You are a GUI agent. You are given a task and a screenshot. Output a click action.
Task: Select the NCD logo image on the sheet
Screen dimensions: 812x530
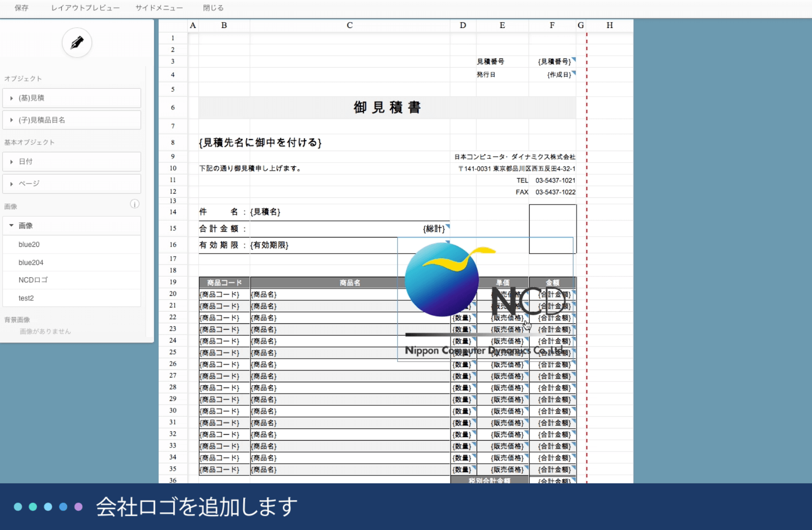(485, 299)
